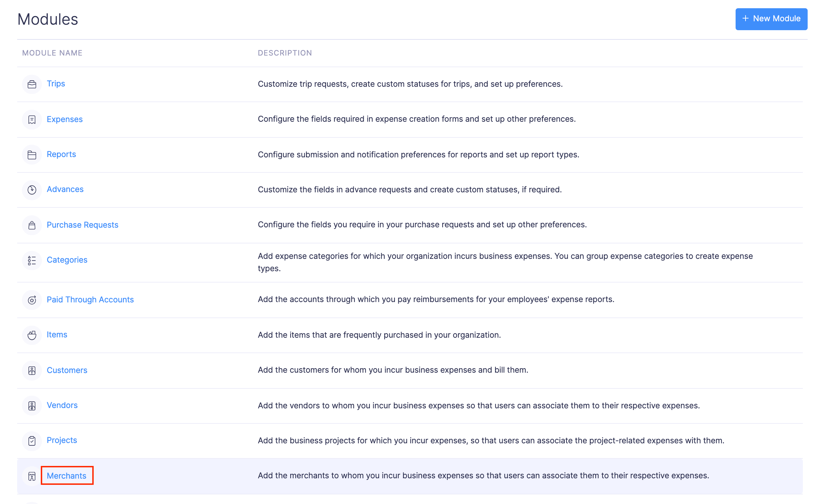Create a module with New Module button
The height and width of the screenshot is (504, 820).
[771, 19]
